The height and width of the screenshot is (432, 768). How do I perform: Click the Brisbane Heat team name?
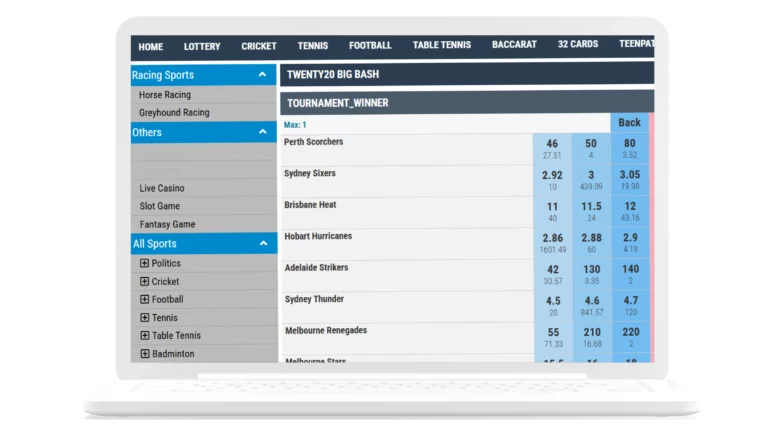310,205
